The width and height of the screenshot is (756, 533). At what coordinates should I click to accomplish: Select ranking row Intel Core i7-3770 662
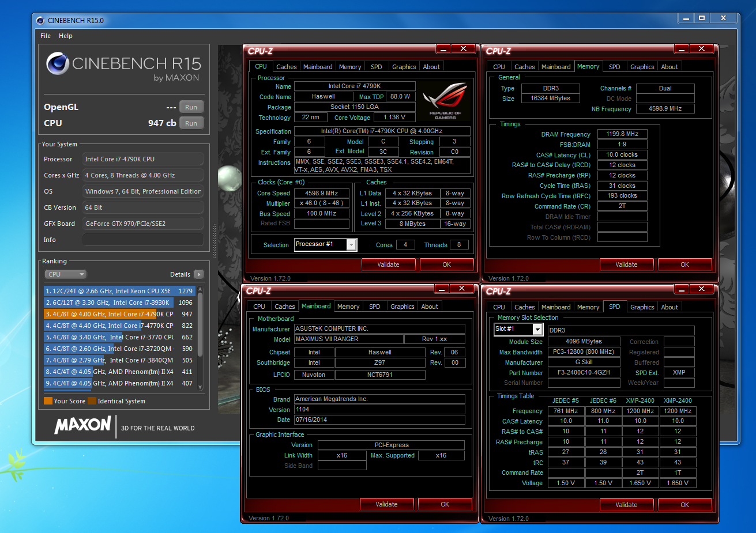point(120,337)
